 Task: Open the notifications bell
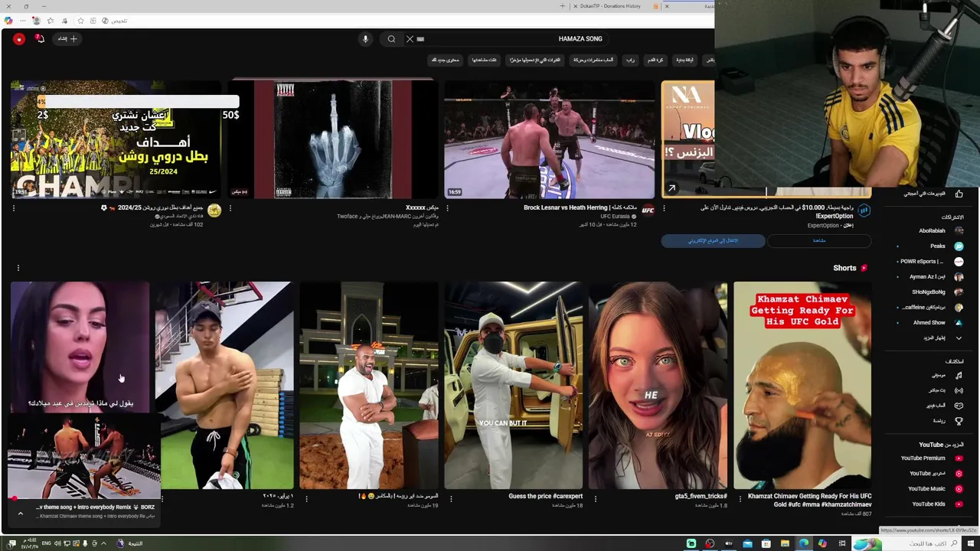click(x=40, y=38)
